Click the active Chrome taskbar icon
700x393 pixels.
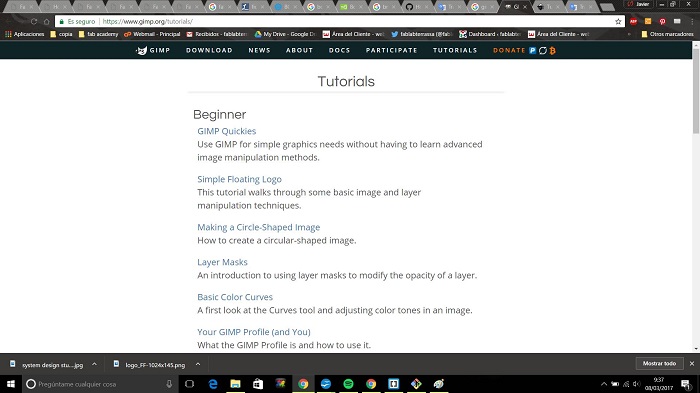tap(303, 384)
